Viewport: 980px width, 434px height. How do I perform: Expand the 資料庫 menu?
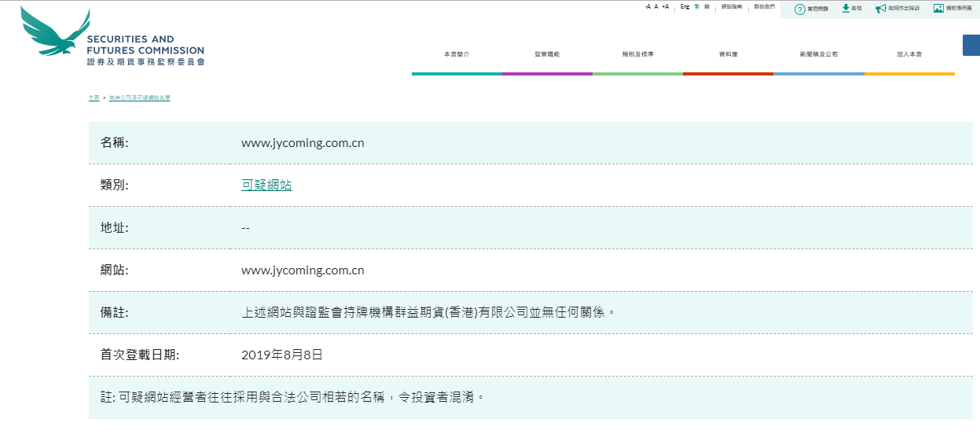[x=728, y=54]
